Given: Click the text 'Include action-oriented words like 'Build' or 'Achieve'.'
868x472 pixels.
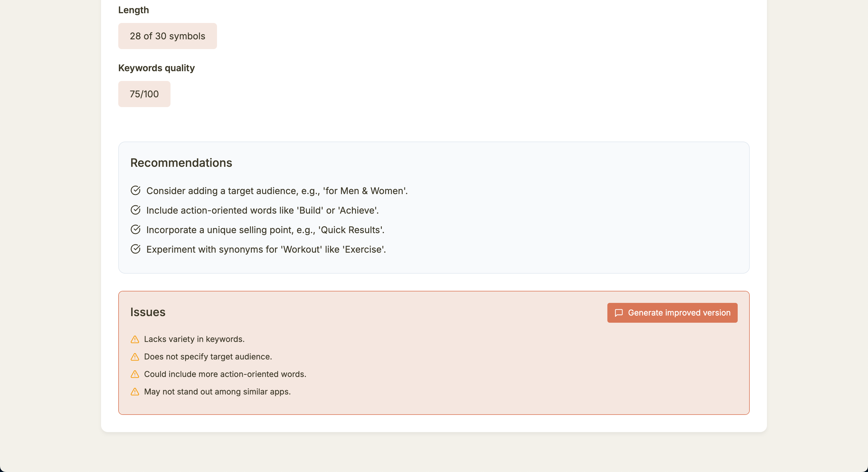Looking at the screenshot, I should point(262,210).
